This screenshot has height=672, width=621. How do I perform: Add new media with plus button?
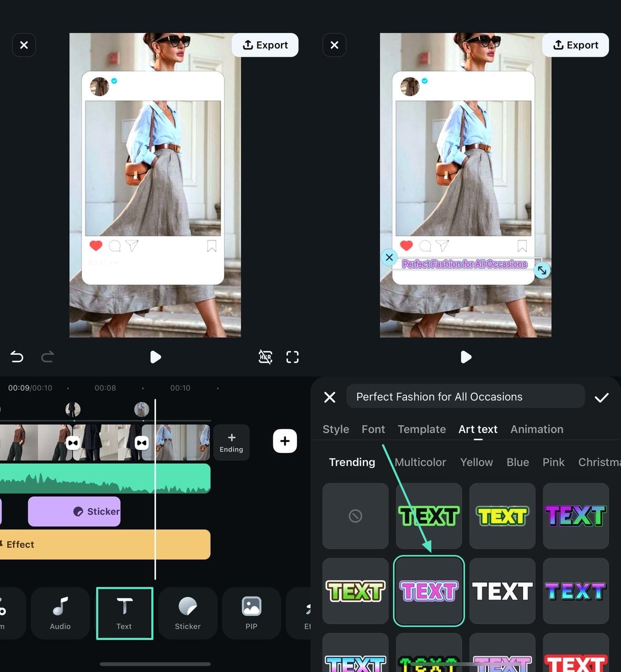285,441
